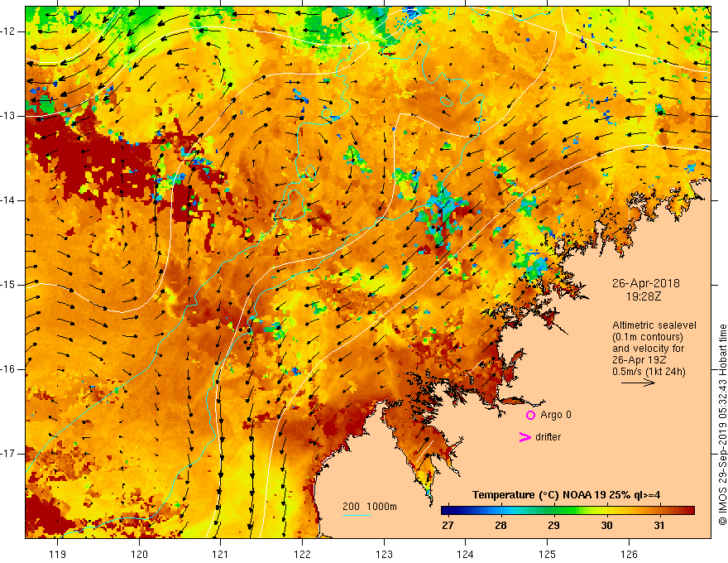
Task: Click the 29 value on the color bar
Action: [x=553, y=526]
